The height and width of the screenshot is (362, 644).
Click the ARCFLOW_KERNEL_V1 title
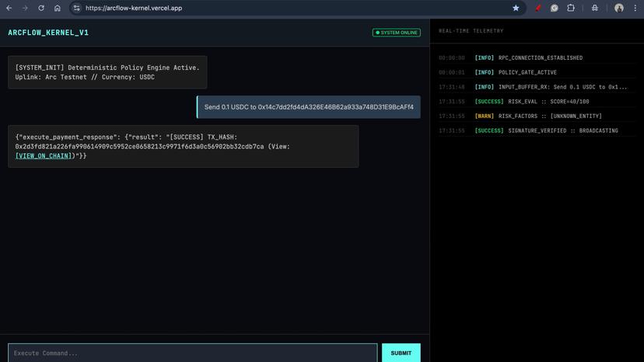tap(48, 33)
